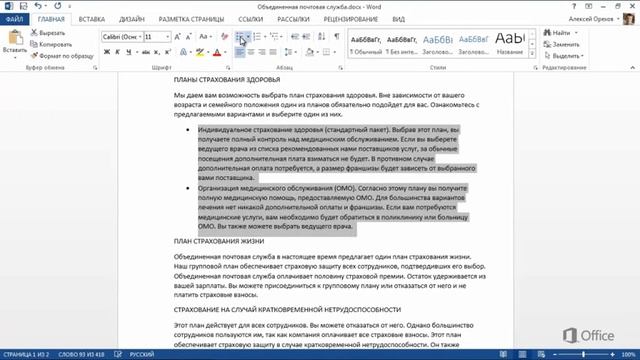Toggle italic (К) formatting
Viewport: 640px width, 360px height.
(118, 52)
